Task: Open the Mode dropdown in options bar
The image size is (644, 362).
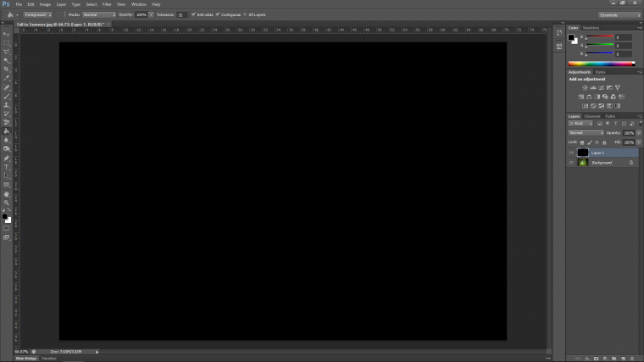Action: click(x=99, y=14)
